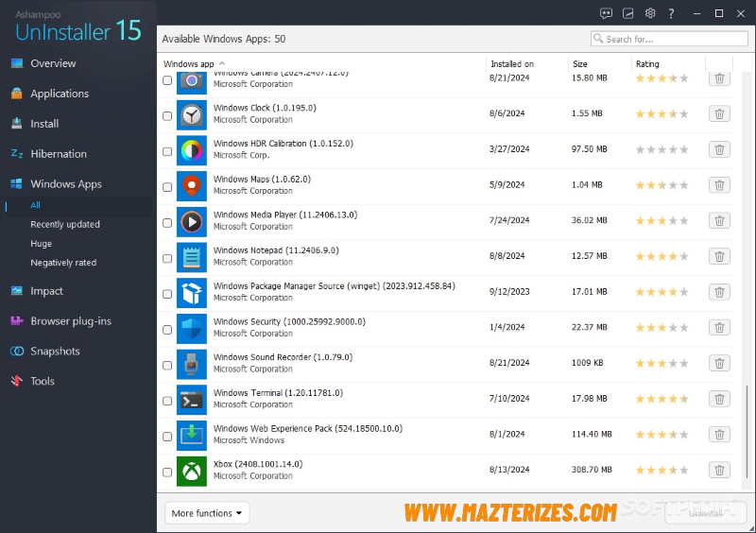Select the All filter under Windows Apps
Screen dimensions: 756x533
point(35,205)
